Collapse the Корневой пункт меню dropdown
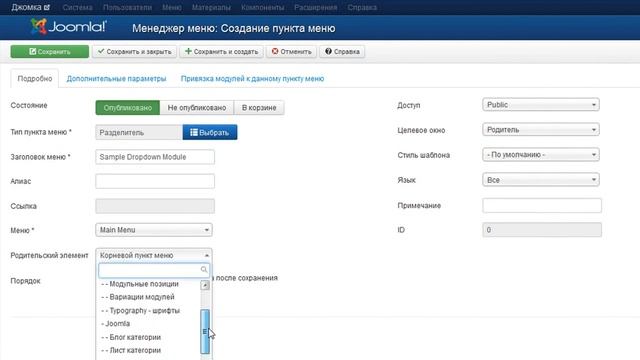The image size is (640, 360). click(154, 255)
